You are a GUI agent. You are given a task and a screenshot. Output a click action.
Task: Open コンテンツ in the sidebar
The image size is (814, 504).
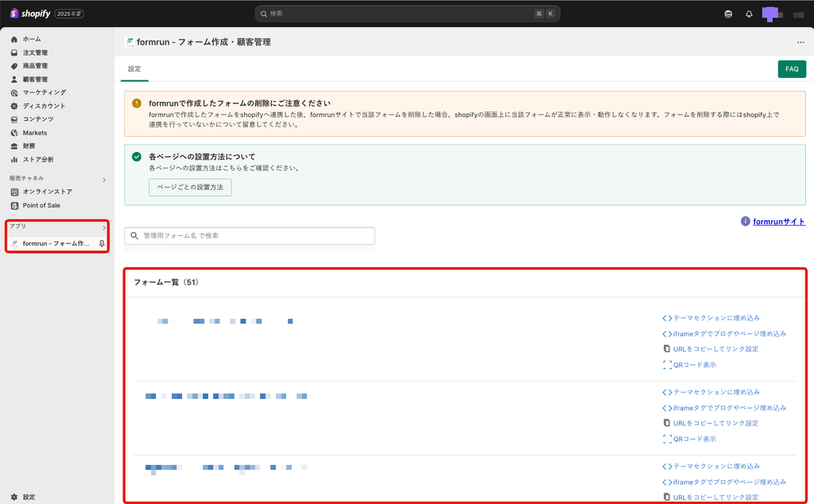(x=38, y=119)
